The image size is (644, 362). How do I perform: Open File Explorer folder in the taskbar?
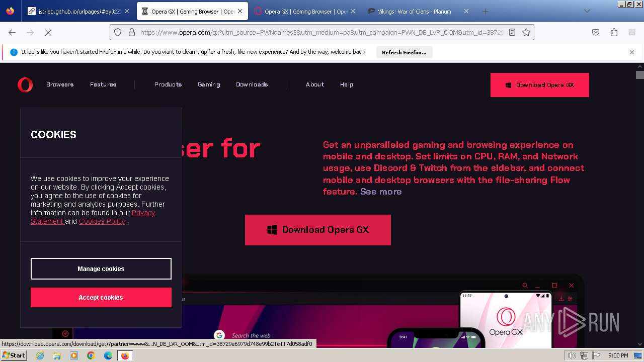pos(57,355)
